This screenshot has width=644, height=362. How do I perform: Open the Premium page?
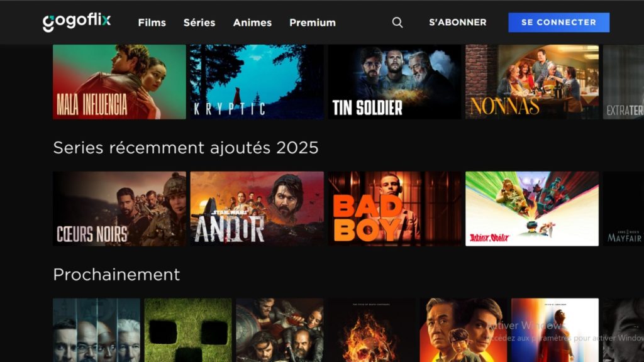coord(313,23)
